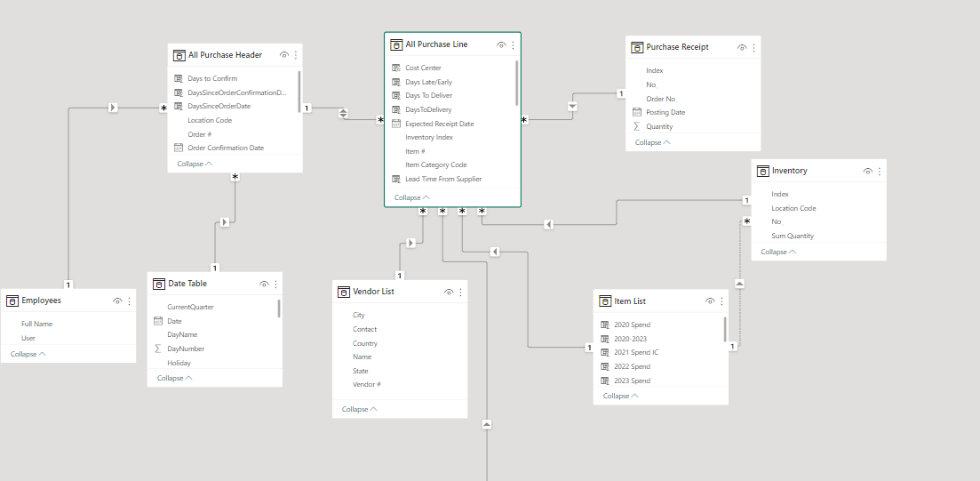Select the Order # field
This screenshot has width=980, height=481.
pyautogui.click(x=199, y=134)
